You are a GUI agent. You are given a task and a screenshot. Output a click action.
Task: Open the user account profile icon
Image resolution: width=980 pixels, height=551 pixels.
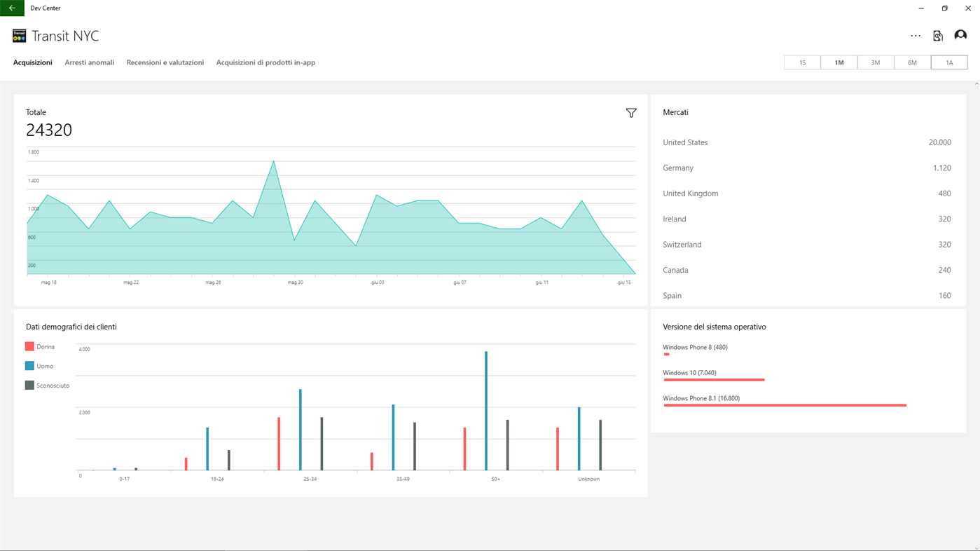[x=960, y=36]
